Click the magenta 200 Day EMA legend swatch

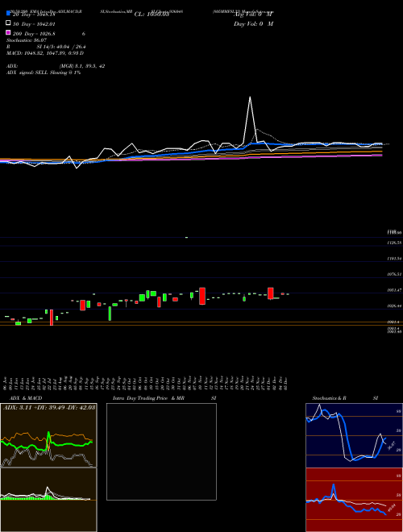coord(8,32)
